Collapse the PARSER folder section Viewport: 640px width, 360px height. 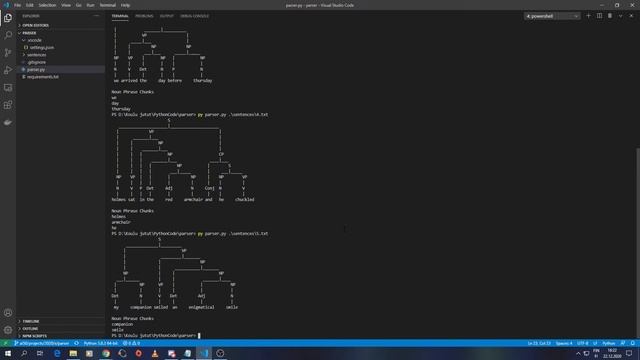tap(60, 33)
